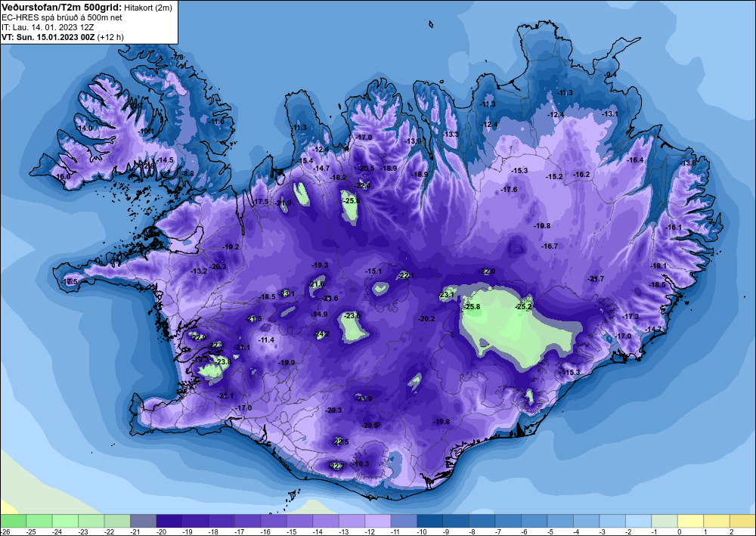Screen dimensions: 756x536
Task: Click the '-16.0' temperature label
Action: [63, 177]
